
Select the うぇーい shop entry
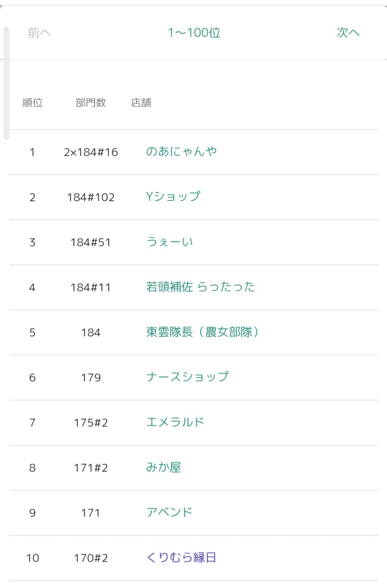169,242
